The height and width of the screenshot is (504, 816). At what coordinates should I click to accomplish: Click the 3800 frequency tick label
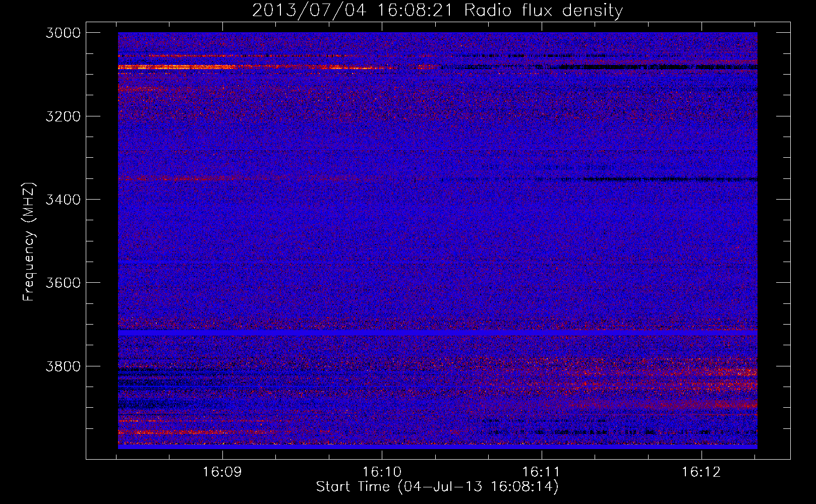[x=63, y=366]
